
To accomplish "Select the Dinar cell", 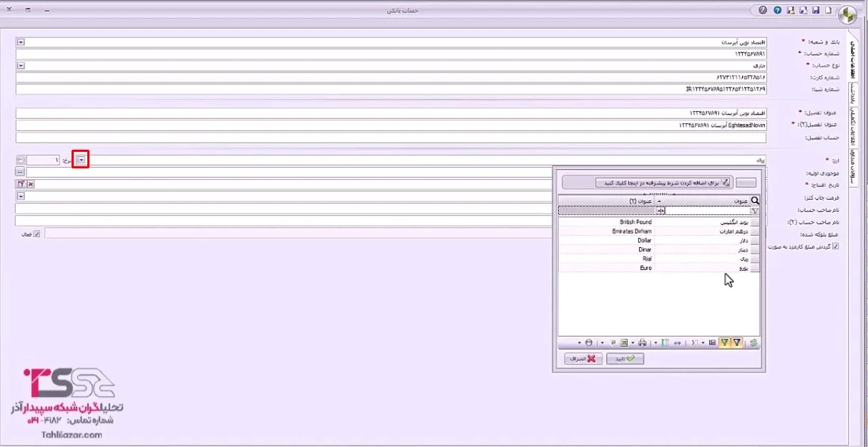I will pyautogui.click(x=607, y=250).
